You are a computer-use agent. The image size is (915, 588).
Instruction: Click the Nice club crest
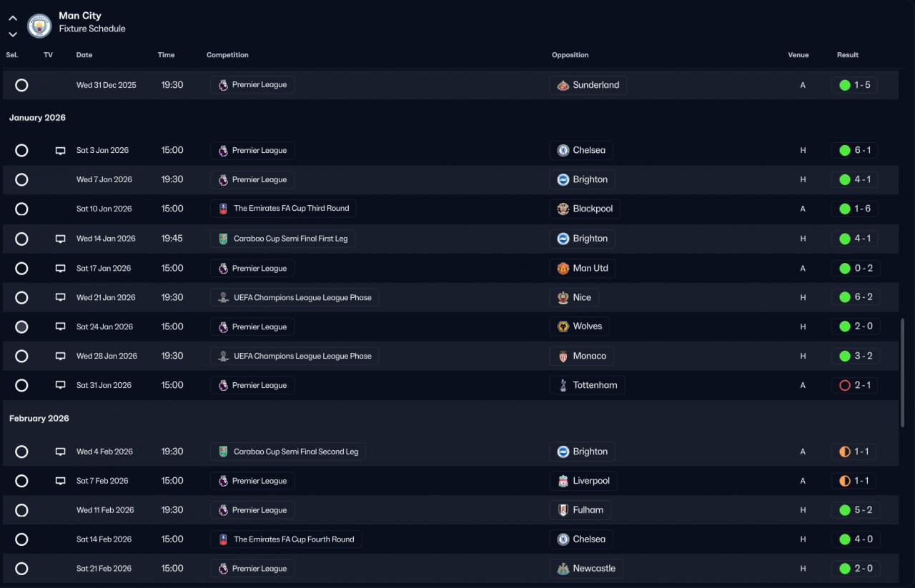pos(563,298)
